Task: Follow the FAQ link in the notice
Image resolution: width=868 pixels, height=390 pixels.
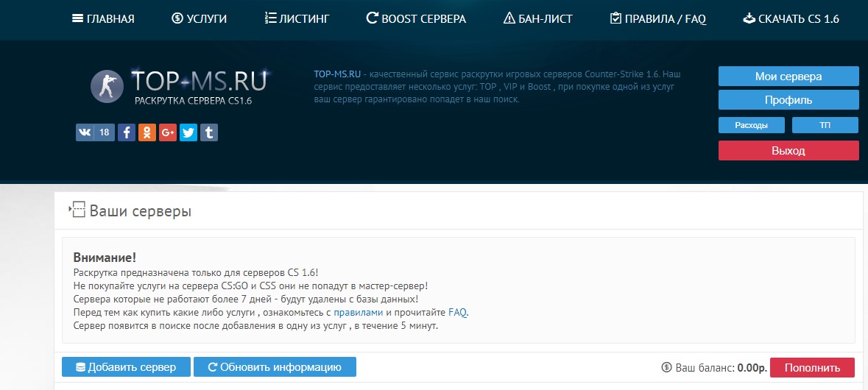Action: click(x=457, y=313)
